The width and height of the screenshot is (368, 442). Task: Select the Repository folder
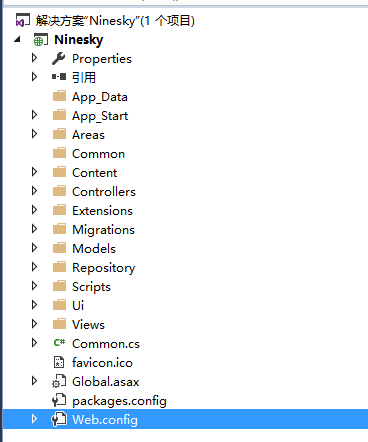click(104, 268)
